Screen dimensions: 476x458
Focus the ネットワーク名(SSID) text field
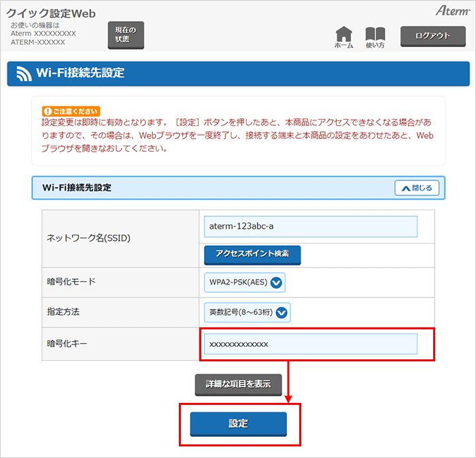[x=310, y=227]
